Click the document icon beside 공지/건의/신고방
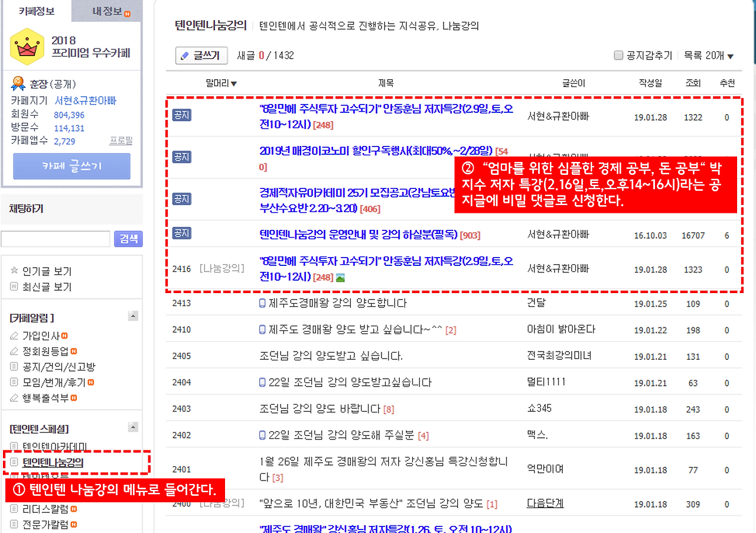This screenshot has width=756, height=533. point(14,367)
